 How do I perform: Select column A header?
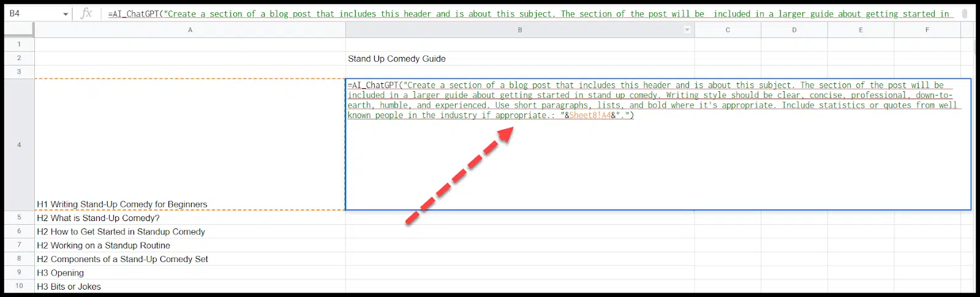tap(190, 30)
